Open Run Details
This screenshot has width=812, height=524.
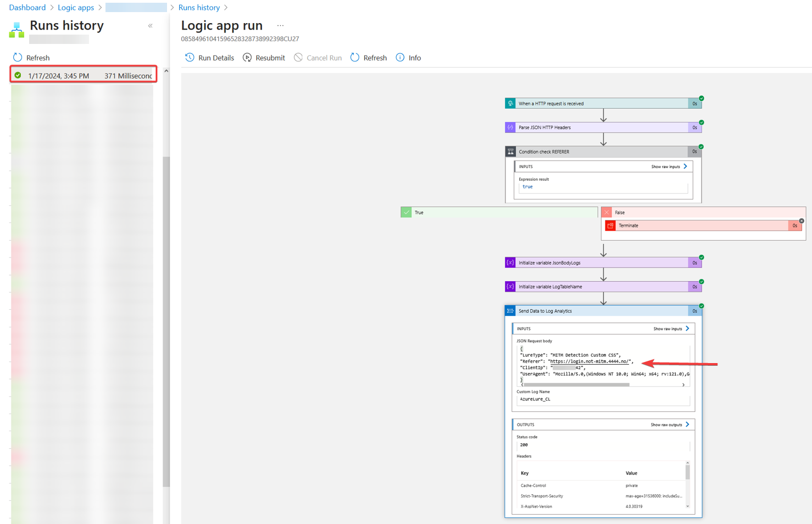[209, 58]
